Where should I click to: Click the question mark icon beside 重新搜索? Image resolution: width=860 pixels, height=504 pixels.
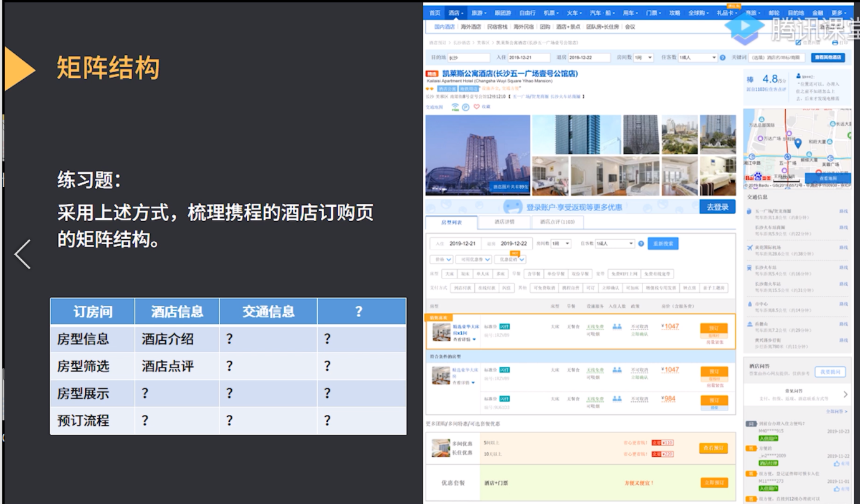(641, 244)
